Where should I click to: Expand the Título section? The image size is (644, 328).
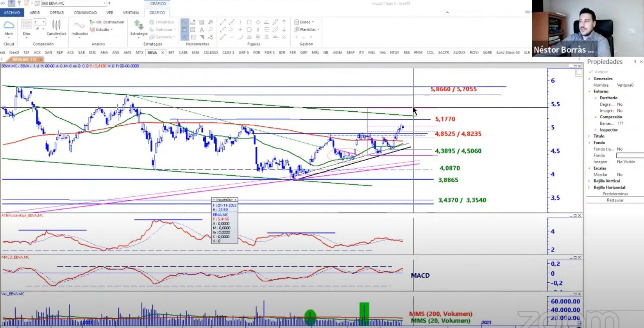click(589, 136)
